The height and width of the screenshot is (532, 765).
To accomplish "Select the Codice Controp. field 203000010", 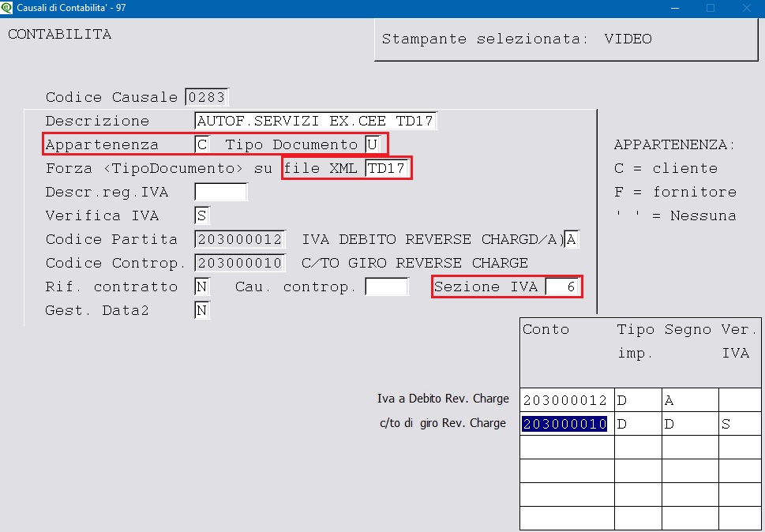I will coord(240,264).
